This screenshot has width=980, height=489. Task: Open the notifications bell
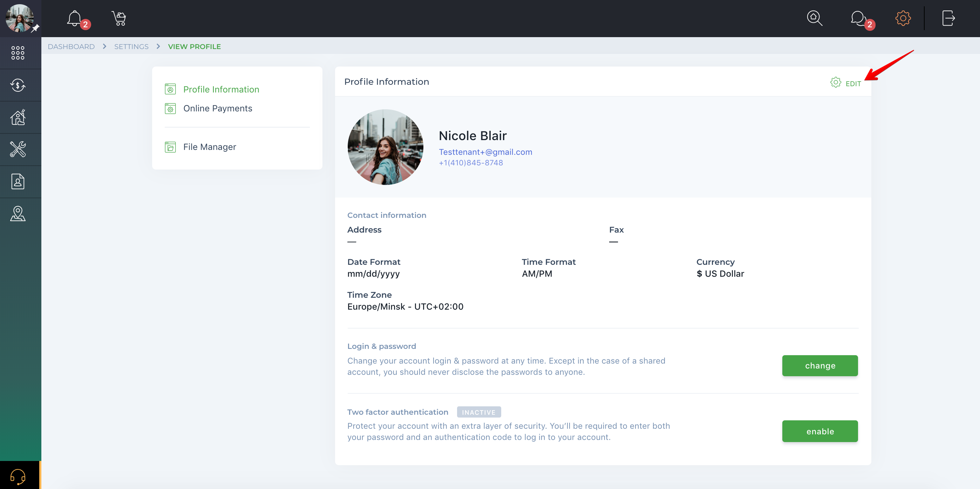pos(75,18)
